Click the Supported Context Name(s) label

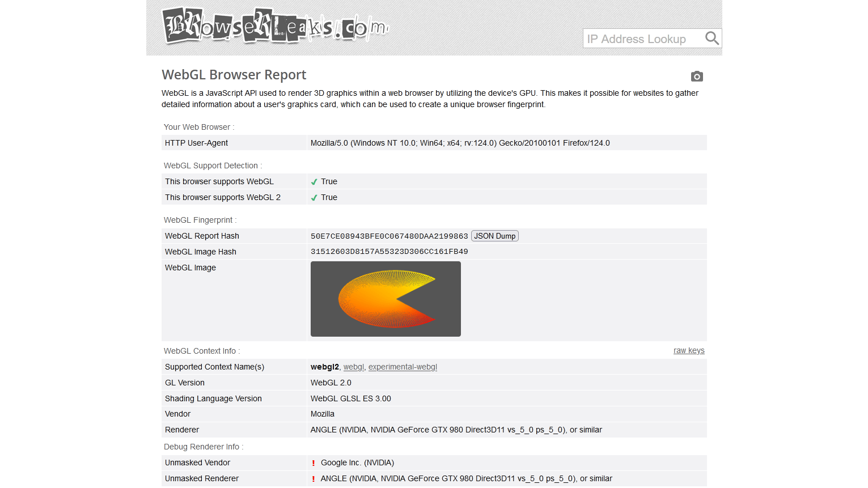[x=214, y=367]
